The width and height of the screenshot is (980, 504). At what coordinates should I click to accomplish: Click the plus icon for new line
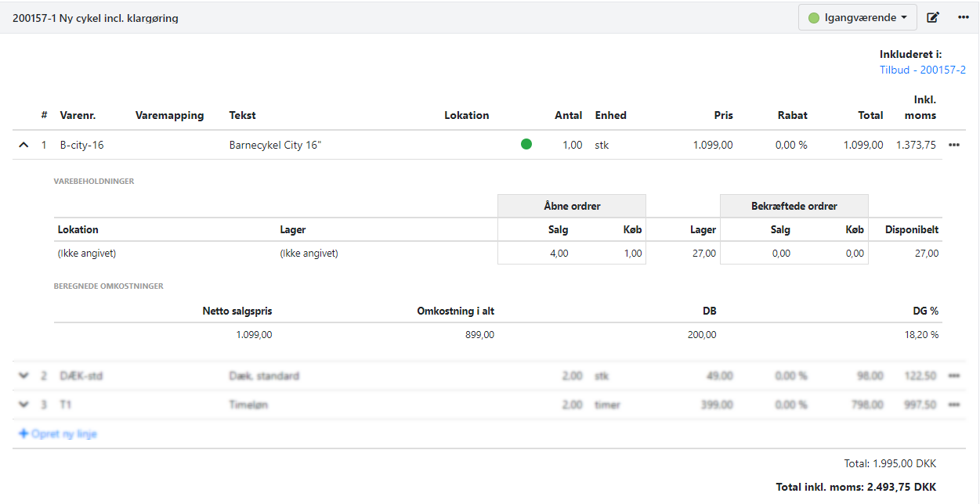(24, 434)
